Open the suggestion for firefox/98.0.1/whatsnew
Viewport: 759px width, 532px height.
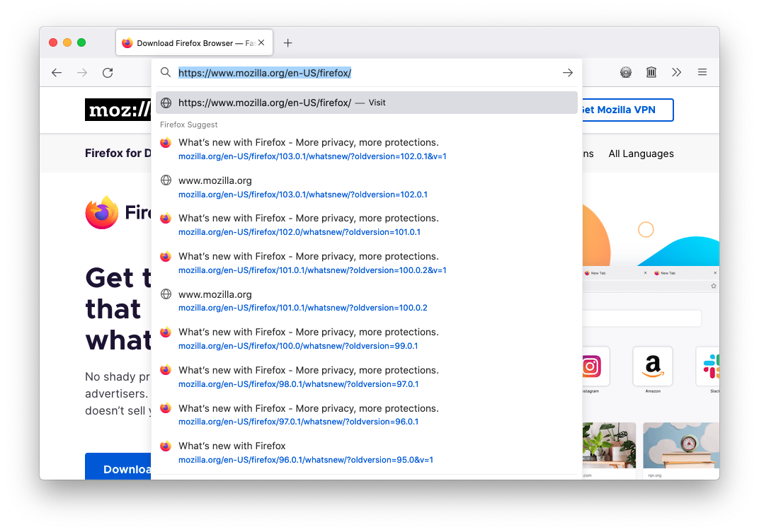pyautogui.click(x=367, y=377)
